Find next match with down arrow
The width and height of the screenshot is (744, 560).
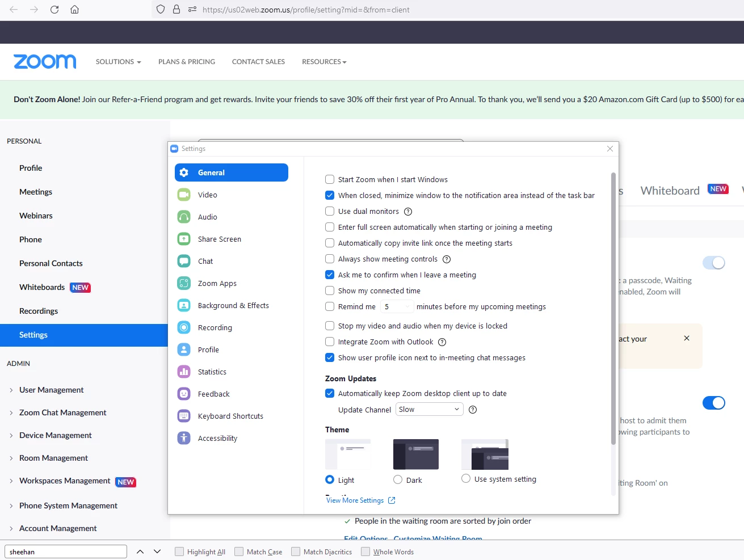pos(157,551)
